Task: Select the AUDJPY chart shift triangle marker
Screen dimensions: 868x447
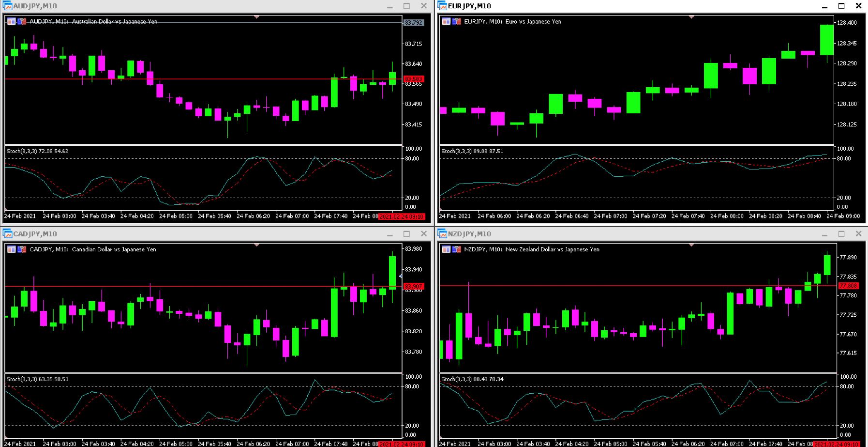Action: pos(257,17)
